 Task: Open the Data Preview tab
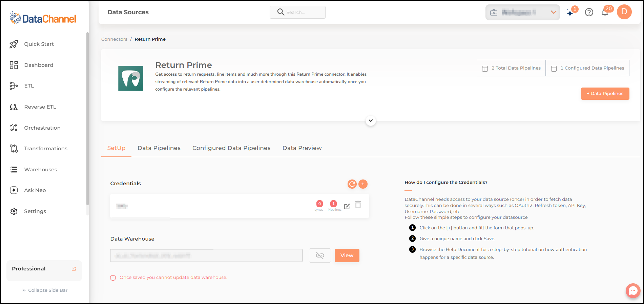click(x=302, y=148)
